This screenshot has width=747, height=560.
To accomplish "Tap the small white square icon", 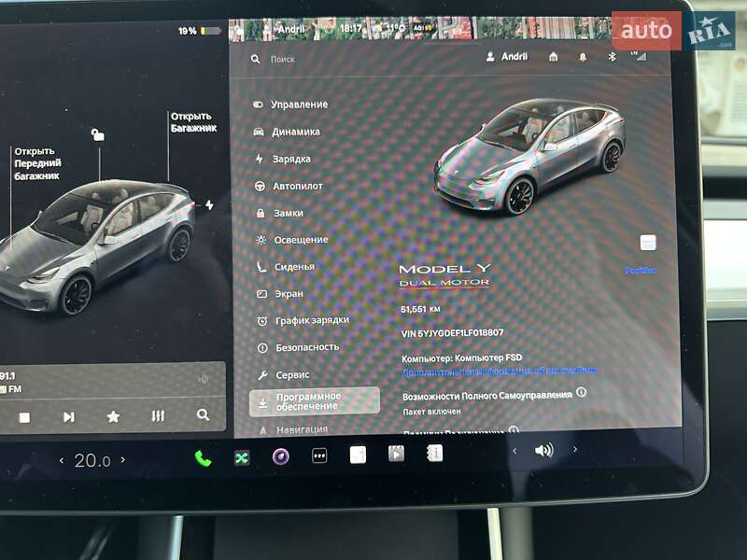I will [x=648, y=243].
